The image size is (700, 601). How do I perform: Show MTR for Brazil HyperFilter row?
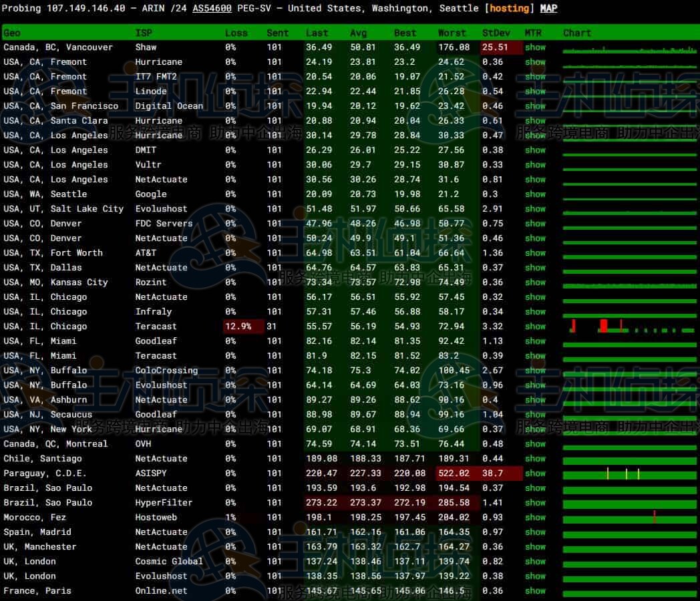535,503
